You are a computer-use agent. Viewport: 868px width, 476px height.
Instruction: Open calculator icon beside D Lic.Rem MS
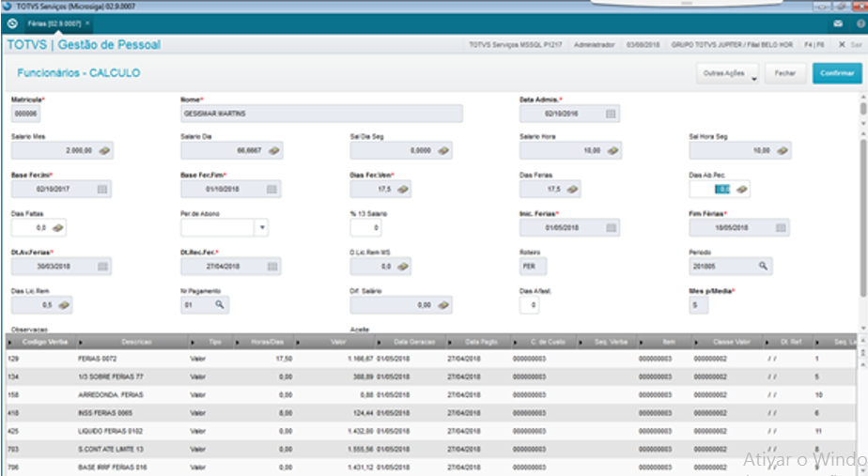[402, 267]
